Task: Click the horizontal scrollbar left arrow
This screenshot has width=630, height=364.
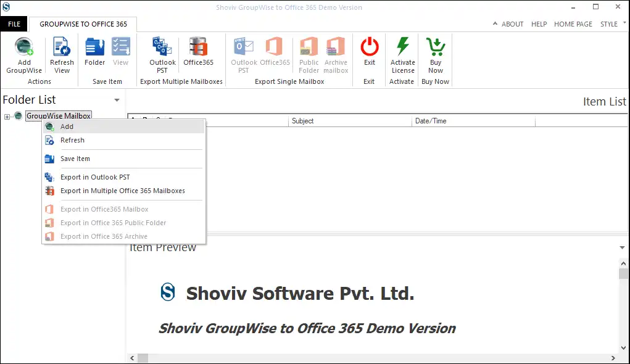Action: [132, 358]
